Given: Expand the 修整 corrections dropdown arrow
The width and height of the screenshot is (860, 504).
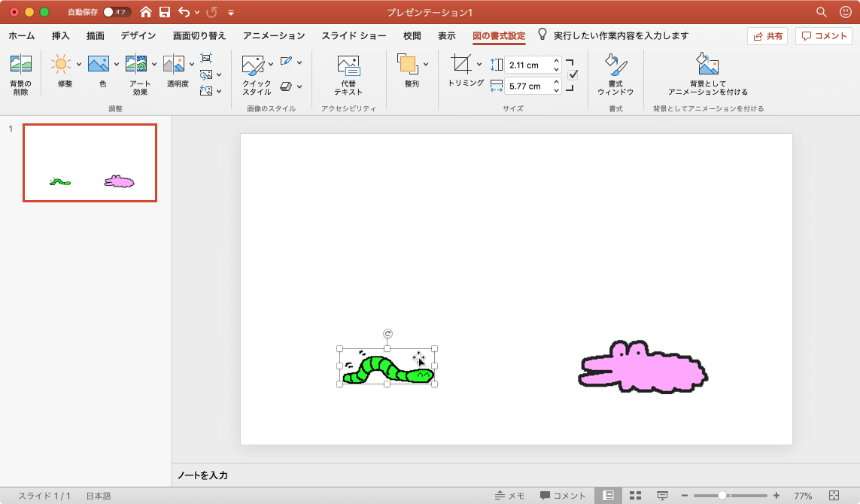Looking at the screenshot, I should tap(79, 64).
